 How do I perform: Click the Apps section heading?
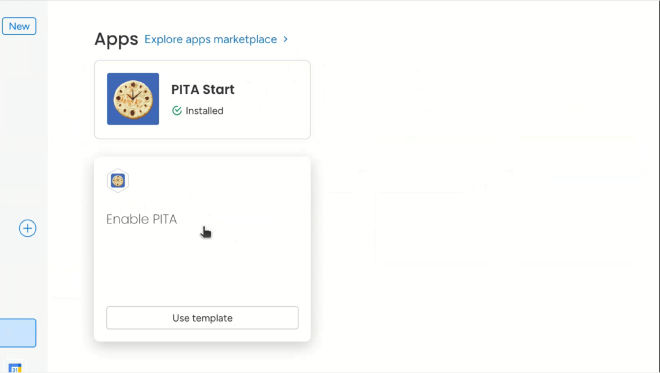(x=116, y=39)
